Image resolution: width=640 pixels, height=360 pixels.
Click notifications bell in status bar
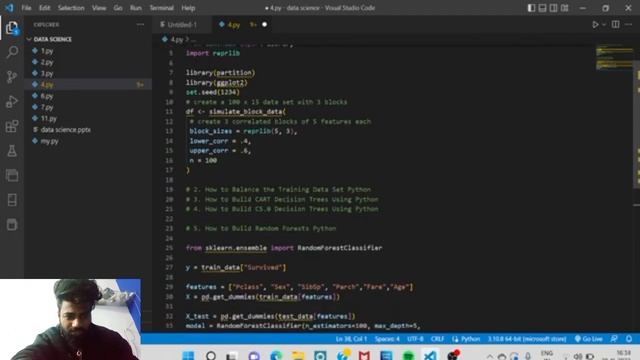pos(629,339)
